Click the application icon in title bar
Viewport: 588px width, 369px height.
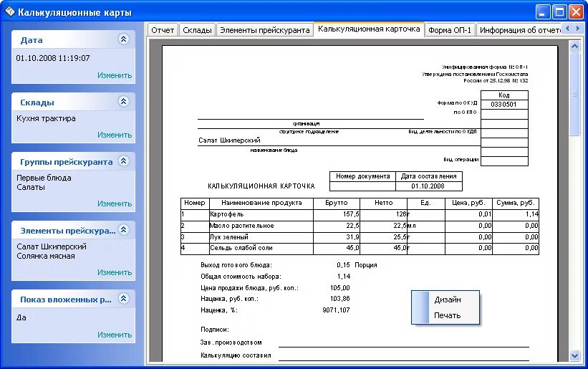[10, 11]
